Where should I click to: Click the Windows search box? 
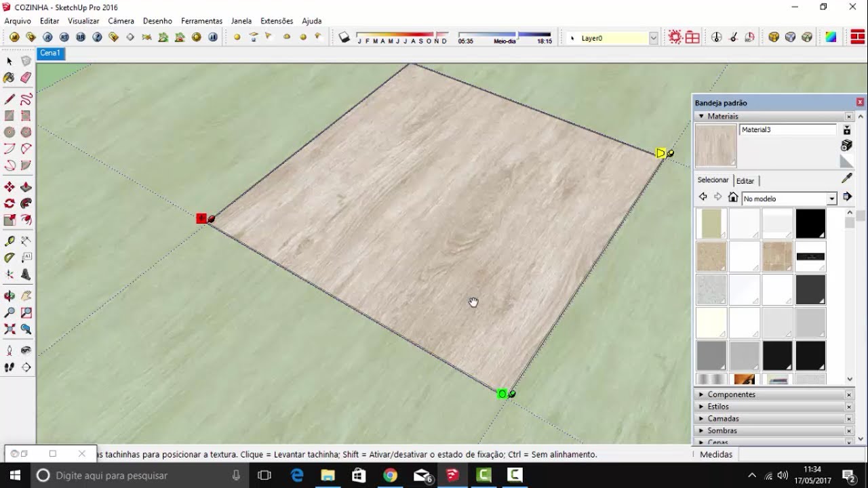pyautogui.click(x=139, y=475)
